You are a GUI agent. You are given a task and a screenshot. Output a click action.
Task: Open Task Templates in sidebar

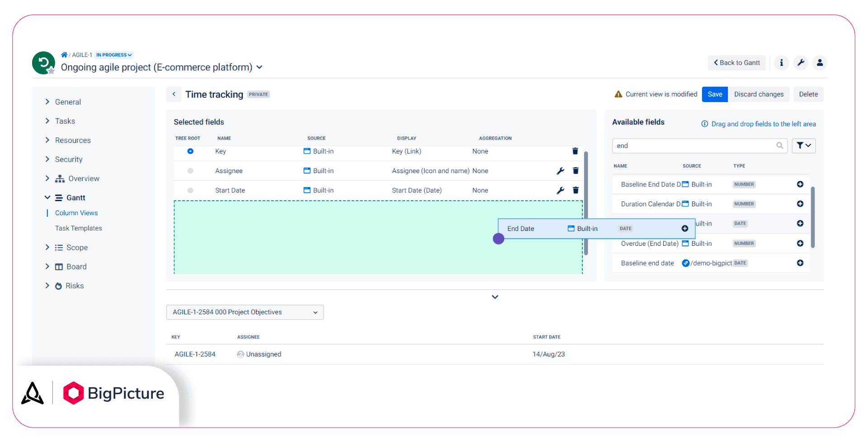(x=79, y=228)
